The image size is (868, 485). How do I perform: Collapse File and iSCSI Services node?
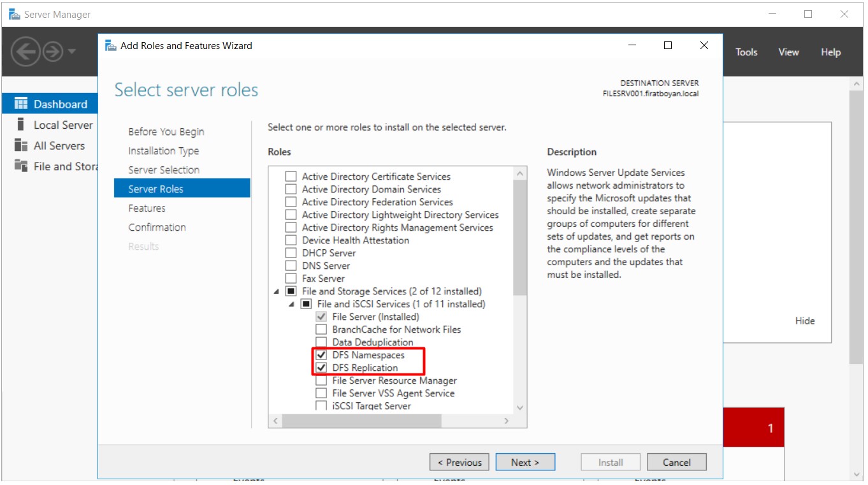point(292,305)
